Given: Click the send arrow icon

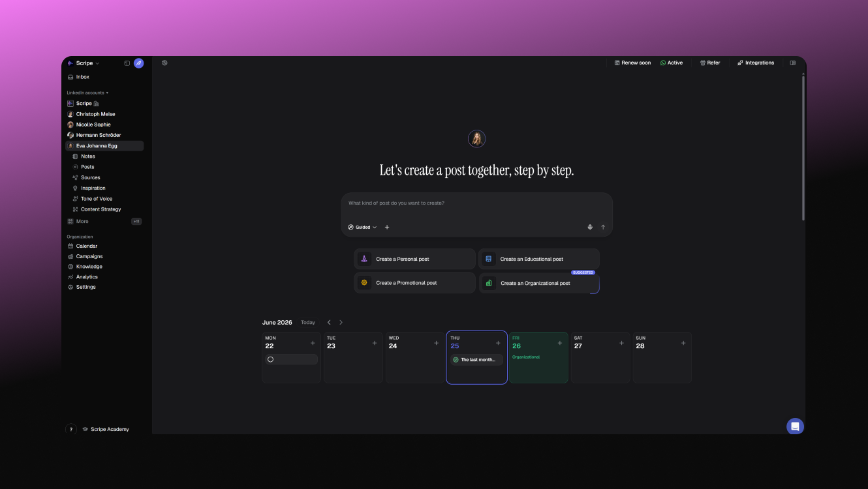Looking at the screenshot, I should pos(603,228).
